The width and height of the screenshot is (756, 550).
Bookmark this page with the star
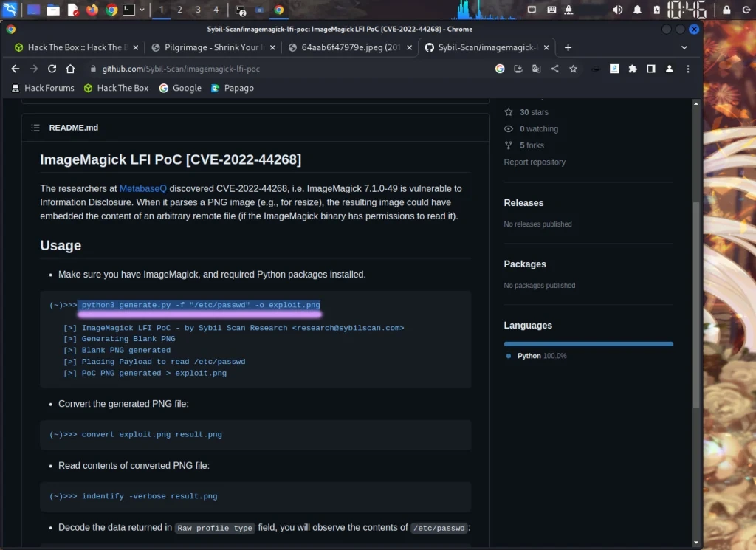pos(573,69)
